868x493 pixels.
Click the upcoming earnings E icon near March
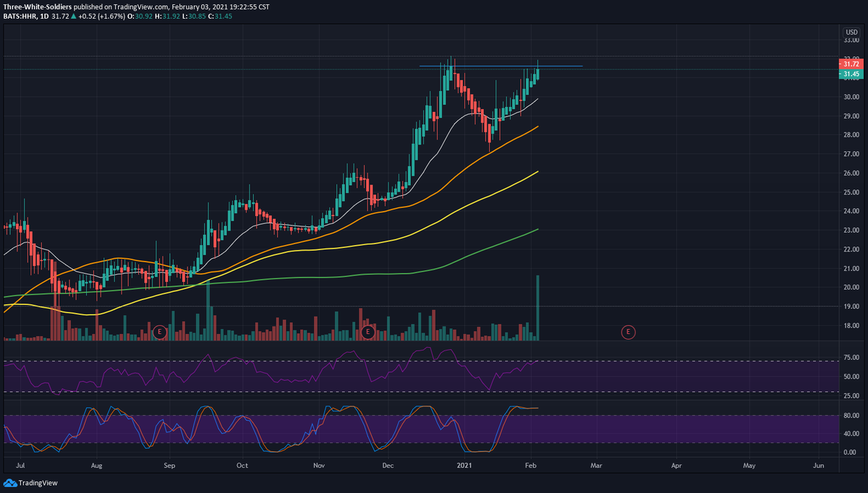(x=629, y=333)
